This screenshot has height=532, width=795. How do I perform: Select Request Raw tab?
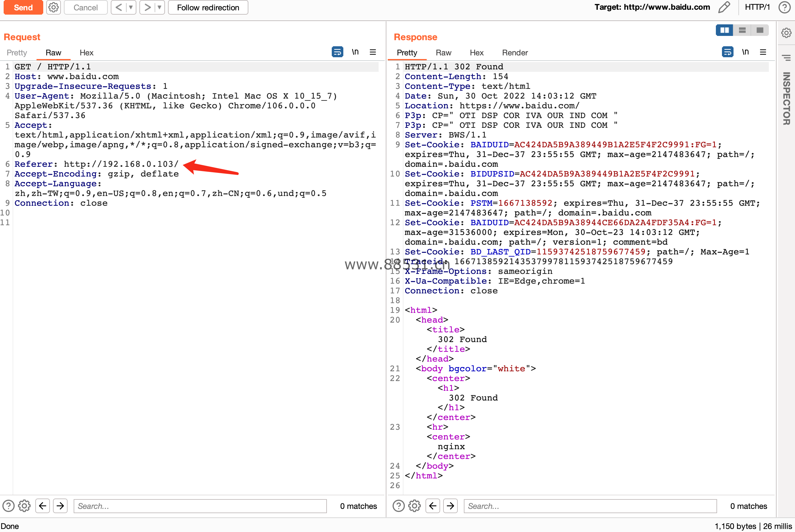pos(53,53)
